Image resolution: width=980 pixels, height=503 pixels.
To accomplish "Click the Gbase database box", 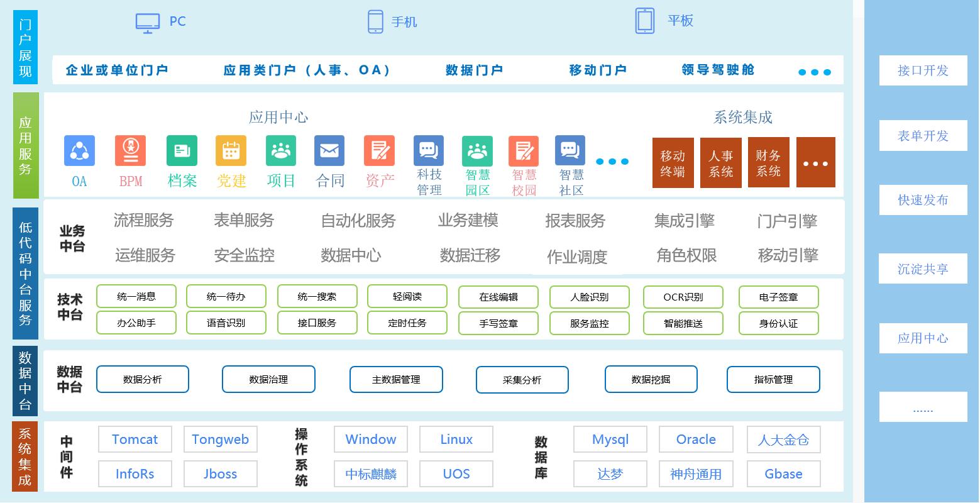I will [783, 473].
